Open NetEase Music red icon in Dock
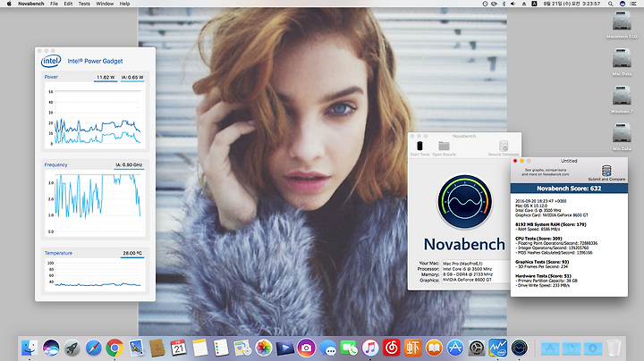Viewport: 644px width, 361px height. tap(392, 348)
